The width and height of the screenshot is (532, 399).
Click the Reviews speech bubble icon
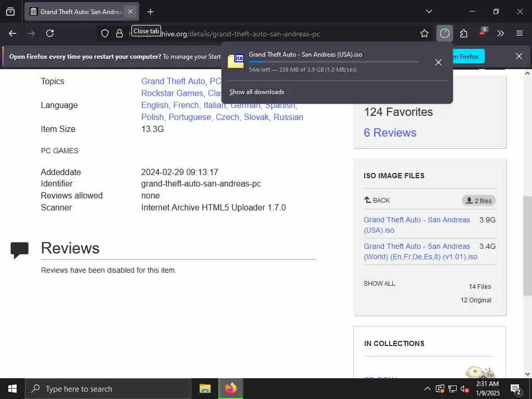19,250
